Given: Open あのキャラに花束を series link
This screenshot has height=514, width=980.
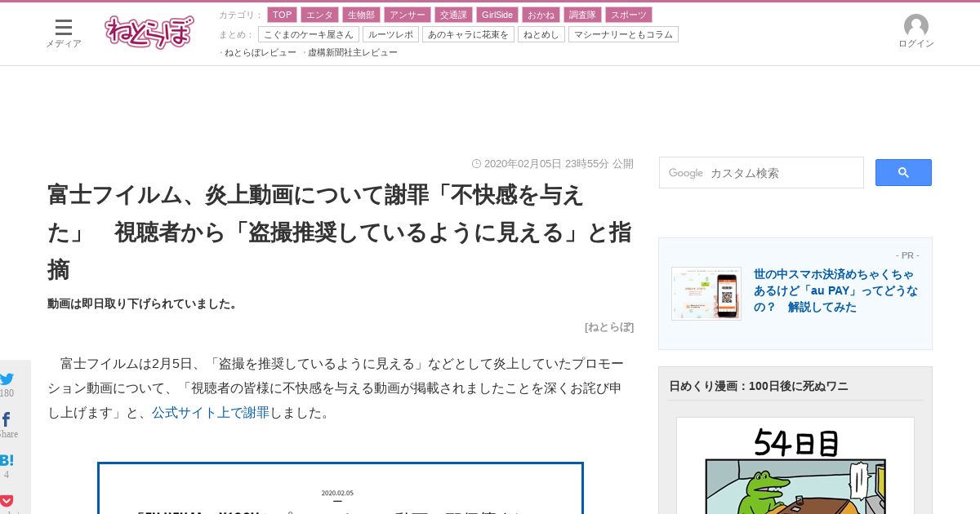Looking at the screenshot, I should pyautogui.click(x=468, y=34).
